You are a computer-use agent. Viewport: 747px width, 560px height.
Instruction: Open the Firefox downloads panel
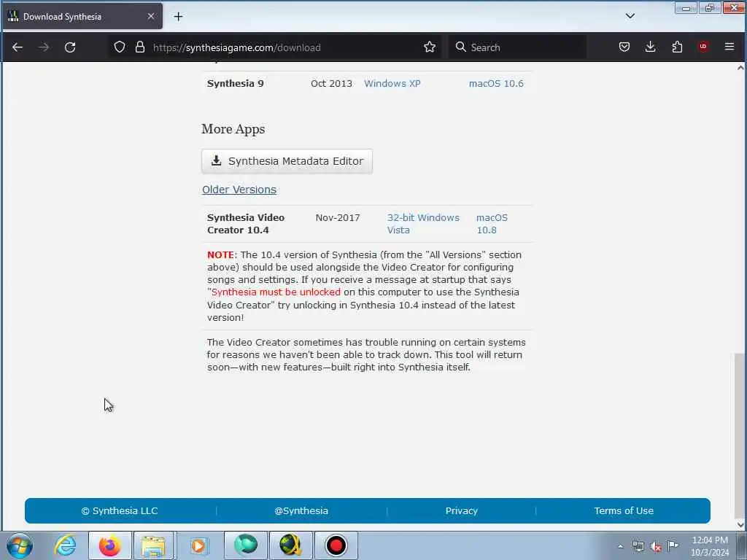tap(650, 47)
